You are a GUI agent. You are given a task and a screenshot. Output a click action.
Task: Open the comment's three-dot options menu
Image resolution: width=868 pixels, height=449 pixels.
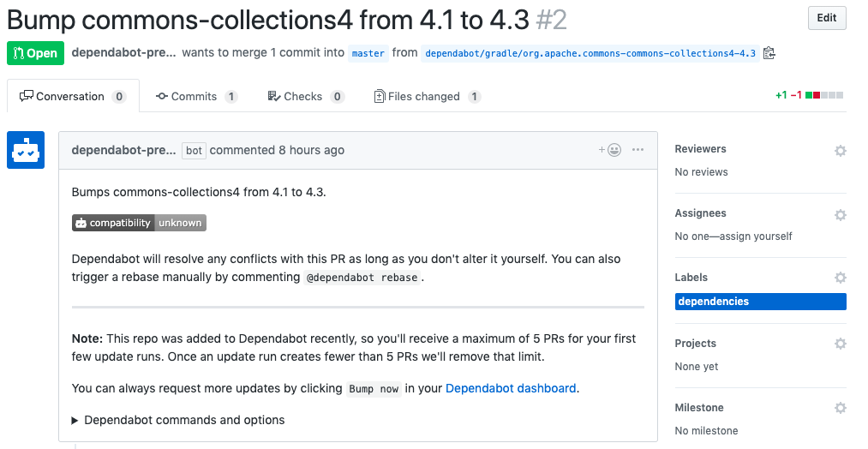point(638,149)
